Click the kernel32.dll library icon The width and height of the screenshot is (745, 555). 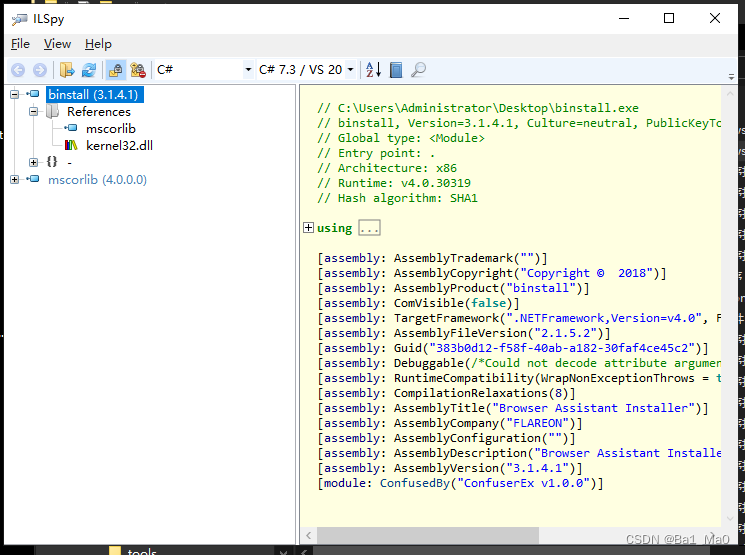coord(71,145)
